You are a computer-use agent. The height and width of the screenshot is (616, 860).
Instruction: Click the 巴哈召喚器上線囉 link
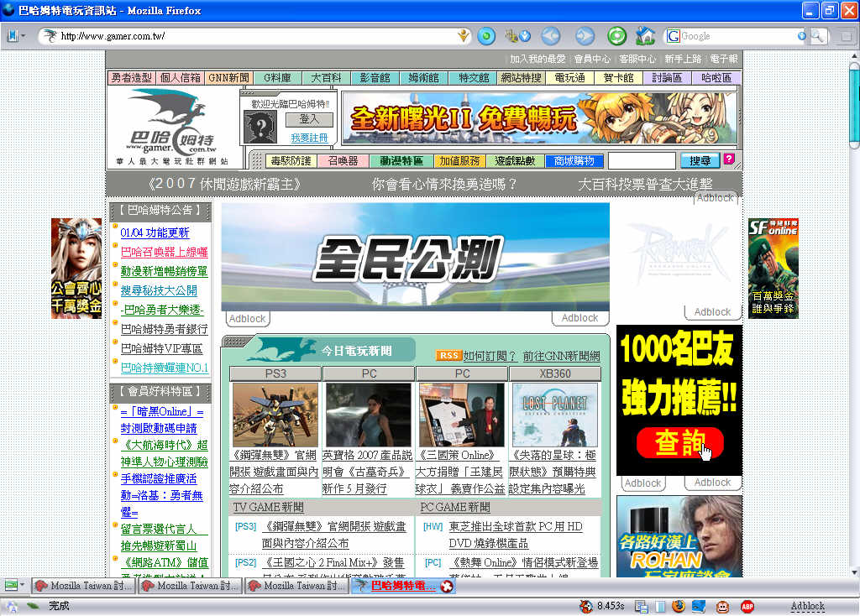coord(164,252)
